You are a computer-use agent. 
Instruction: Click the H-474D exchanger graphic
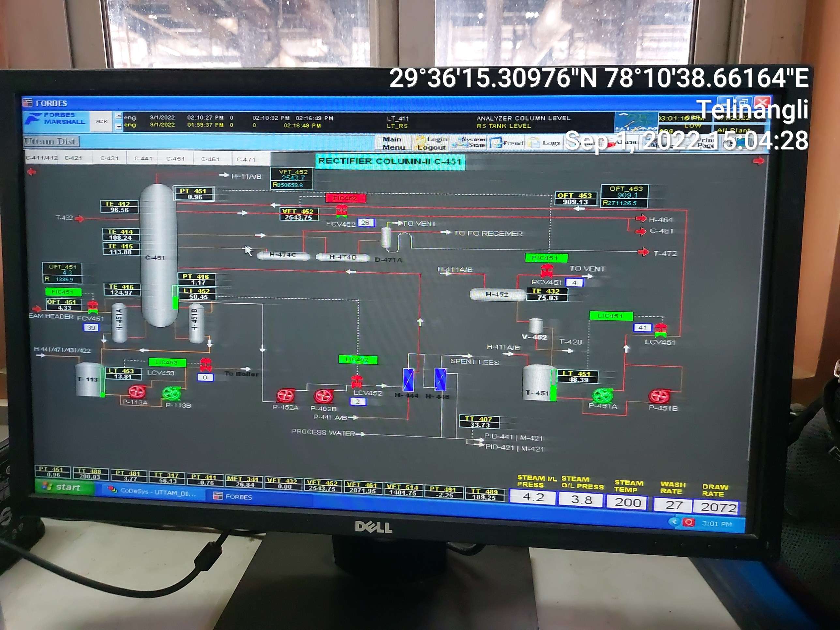coord(342,257)
